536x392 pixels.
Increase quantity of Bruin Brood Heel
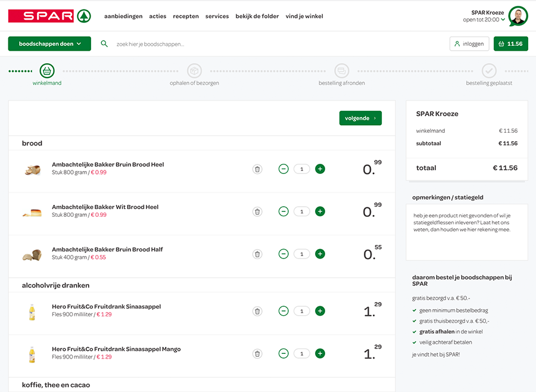(x=320, y=169)
